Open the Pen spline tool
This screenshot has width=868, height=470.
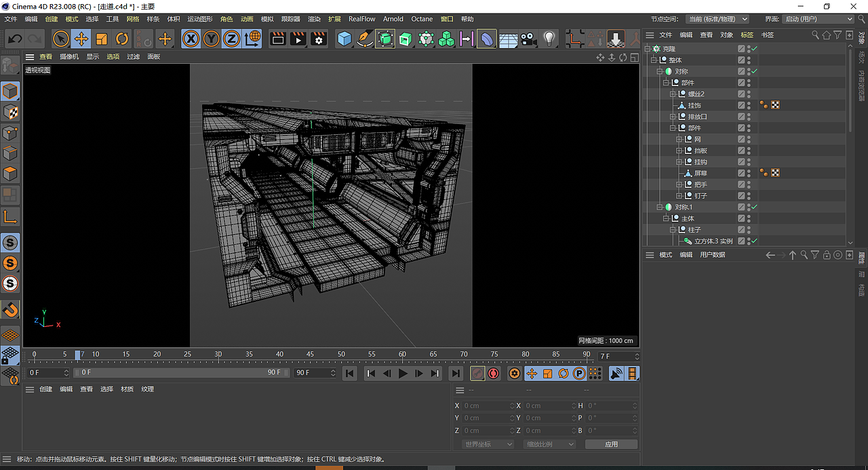365,39
